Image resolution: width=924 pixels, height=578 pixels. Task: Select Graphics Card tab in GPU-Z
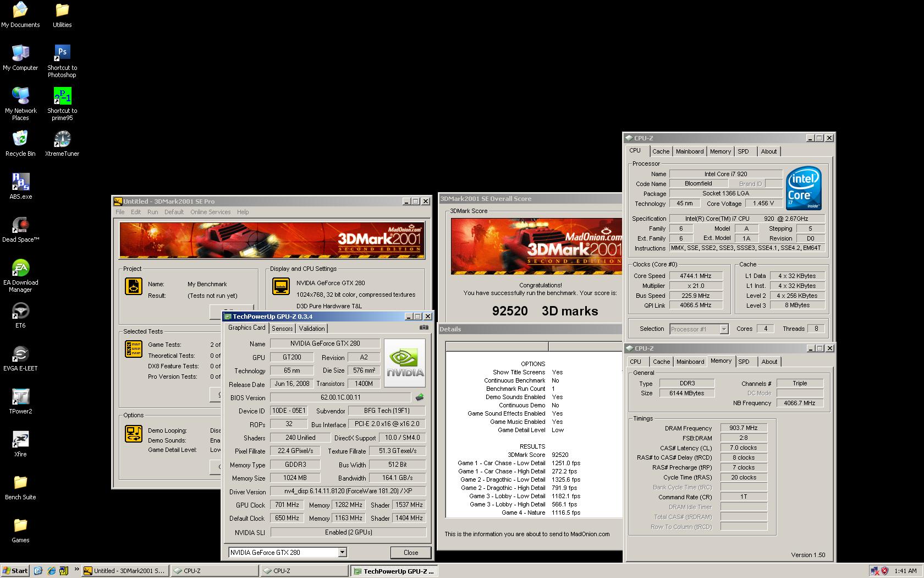coord(246,328)
